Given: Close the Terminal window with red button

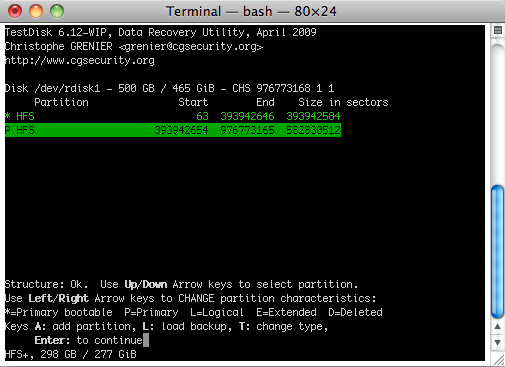Looking at the screenshot, I should point(15,11).
